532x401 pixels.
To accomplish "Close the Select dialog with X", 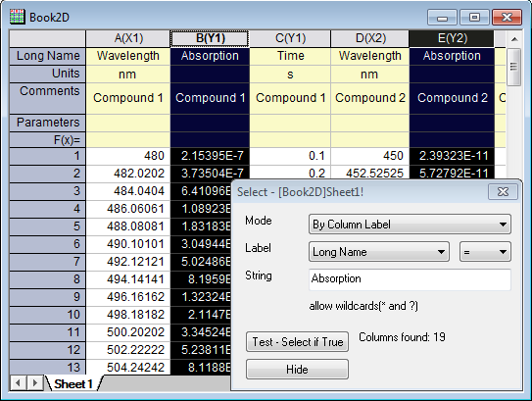I will pos(503,192).
